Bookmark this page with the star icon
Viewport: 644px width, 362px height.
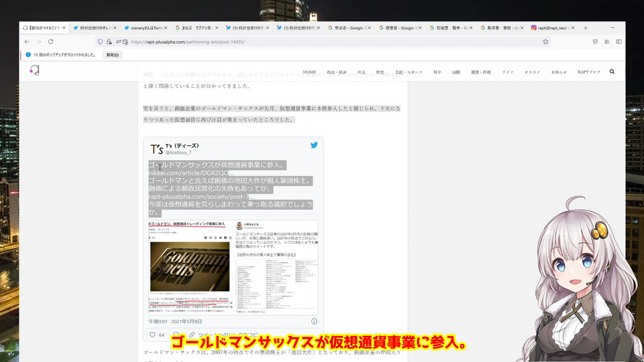pyautogui.click(x=545, y=42)
